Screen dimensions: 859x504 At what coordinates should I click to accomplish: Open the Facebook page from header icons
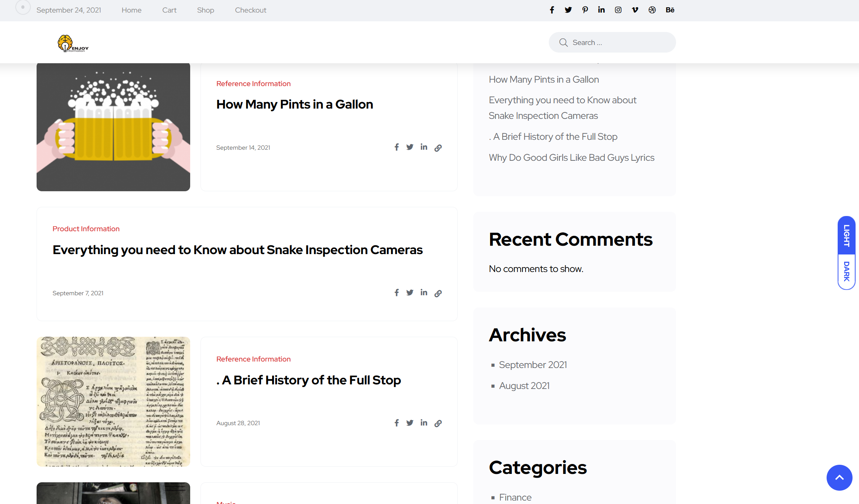552,10
